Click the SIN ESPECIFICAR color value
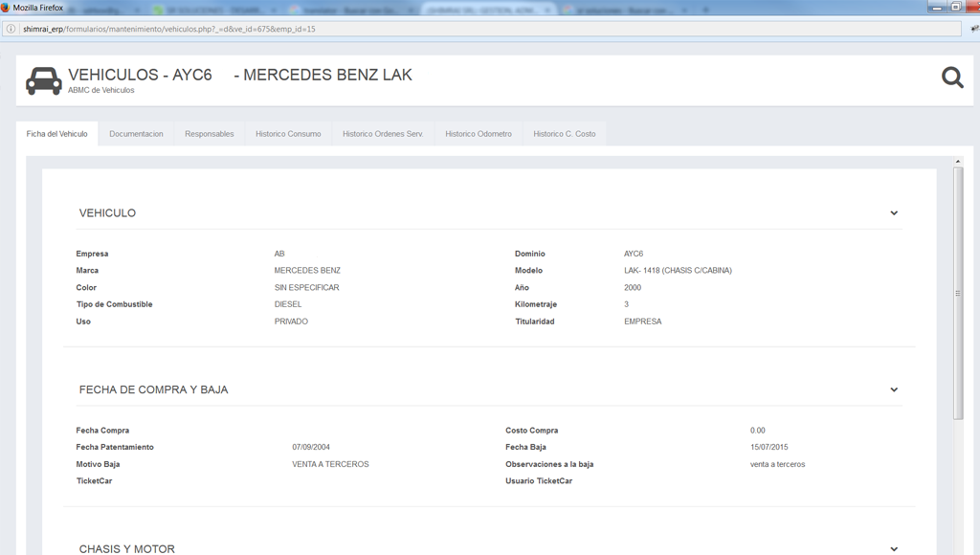980x555 pixels. point(307,287)
